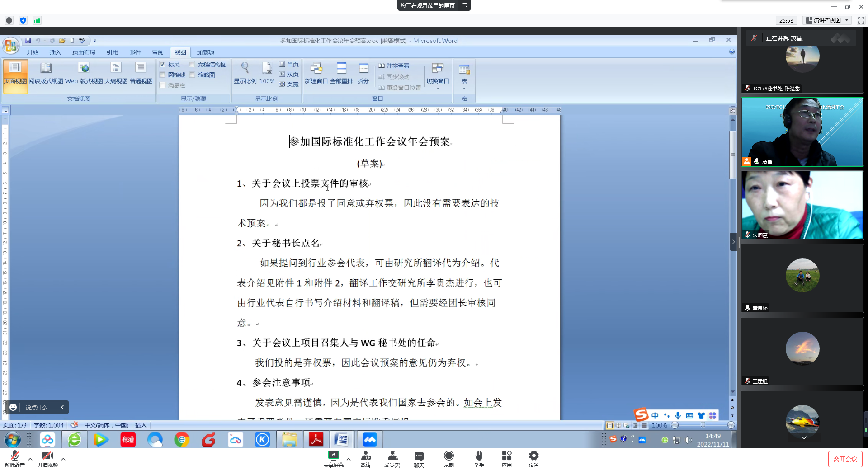868x470 pixels.
Task: Click the Leave Meeting button
Action: tap(844, 459)
